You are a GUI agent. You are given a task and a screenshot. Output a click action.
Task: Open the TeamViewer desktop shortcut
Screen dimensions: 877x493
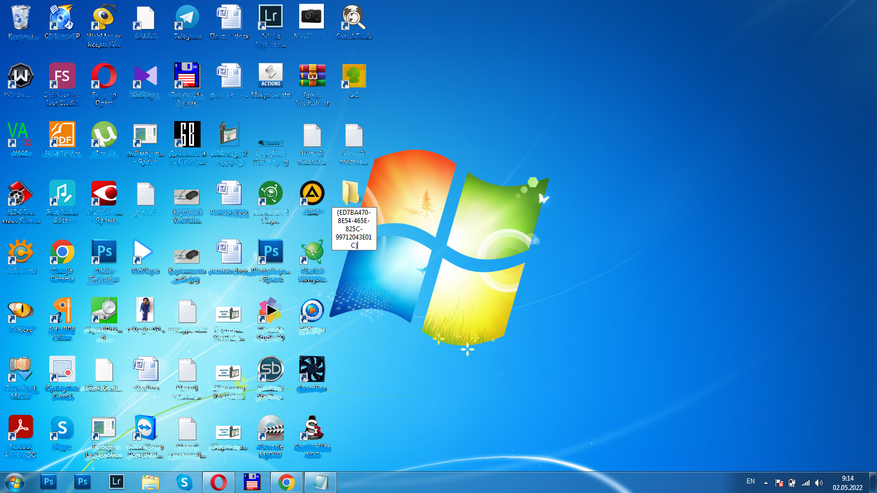(x=145, y=429)
